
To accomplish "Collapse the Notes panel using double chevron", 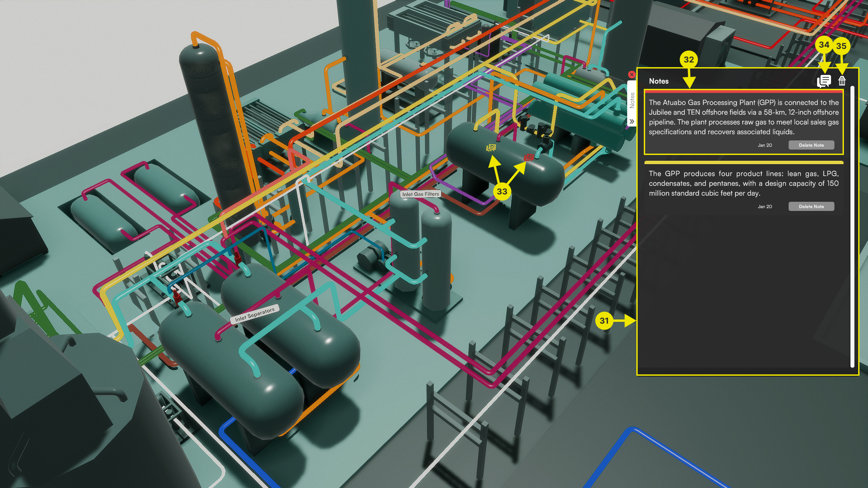I will tap(632, 121).
